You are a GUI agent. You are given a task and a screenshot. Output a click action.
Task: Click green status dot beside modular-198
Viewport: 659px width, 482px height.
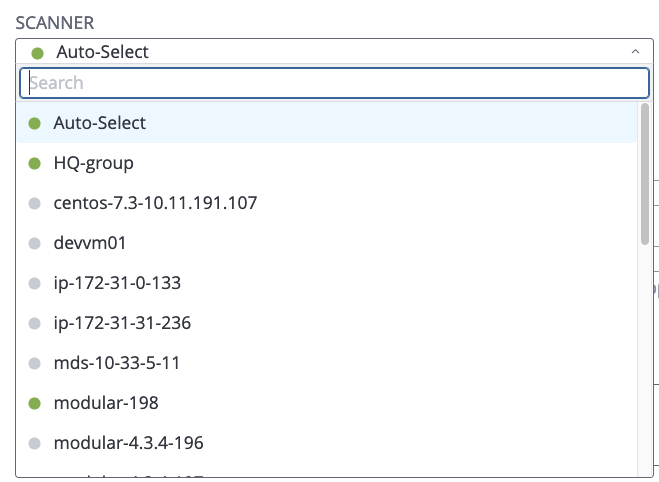34,403
